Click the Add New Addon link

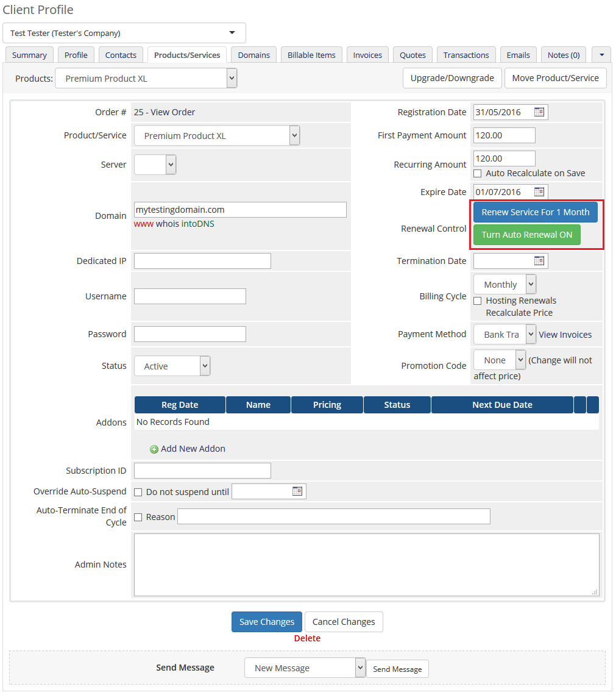point(193,449)
